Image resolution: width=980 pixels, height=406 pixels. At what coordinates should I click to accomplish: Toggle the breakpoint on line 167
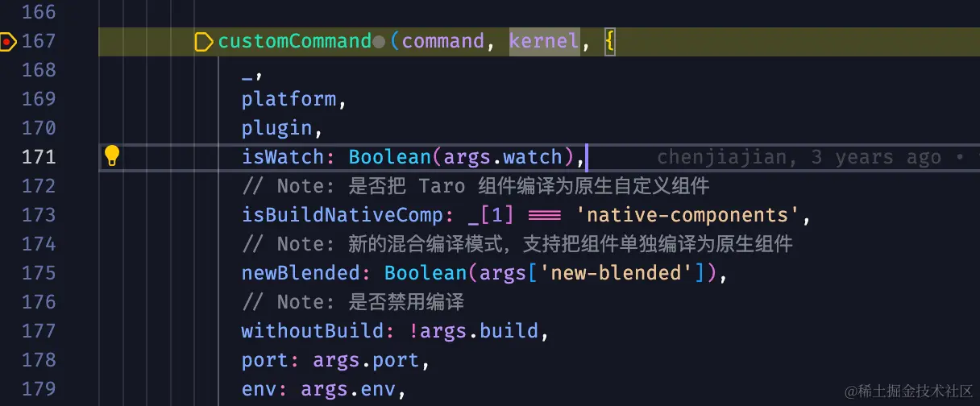(x=8, y=41)
